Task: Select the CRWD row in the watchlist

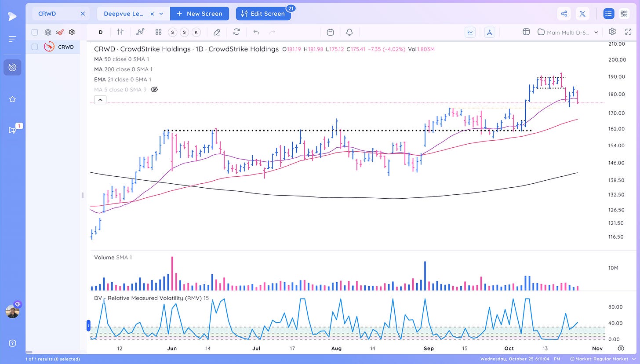Action: click(53, 47)
